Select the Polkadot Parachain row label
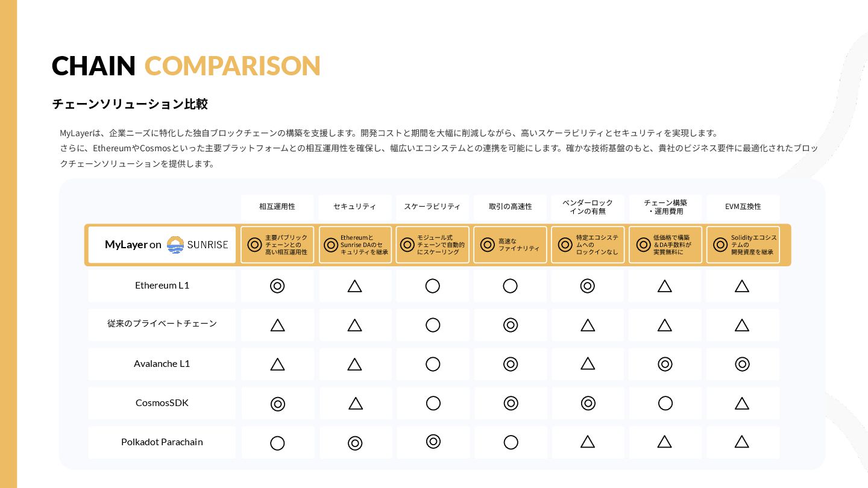 (x=162, y=442)
